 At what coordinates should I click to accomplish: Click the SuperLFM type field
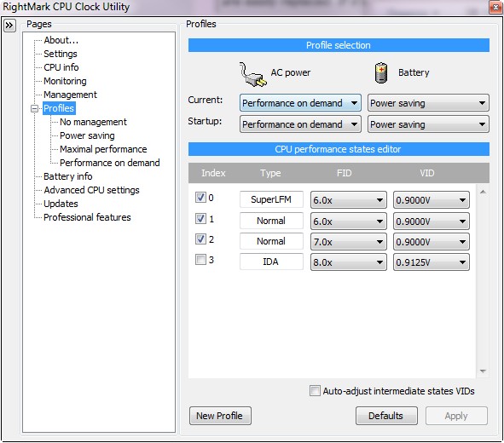pos(271,199)
